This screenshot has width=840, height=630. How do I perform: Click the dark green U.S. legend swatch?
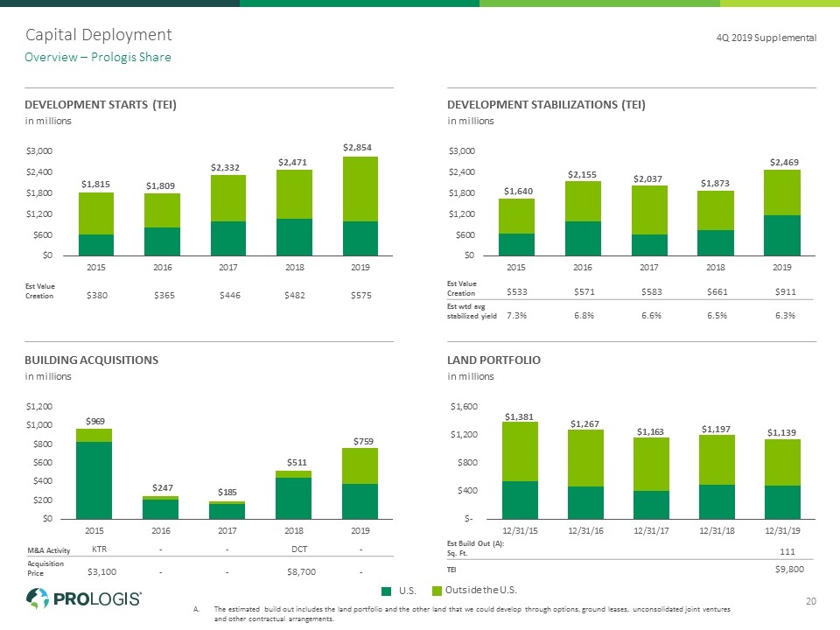coord(386,591)
